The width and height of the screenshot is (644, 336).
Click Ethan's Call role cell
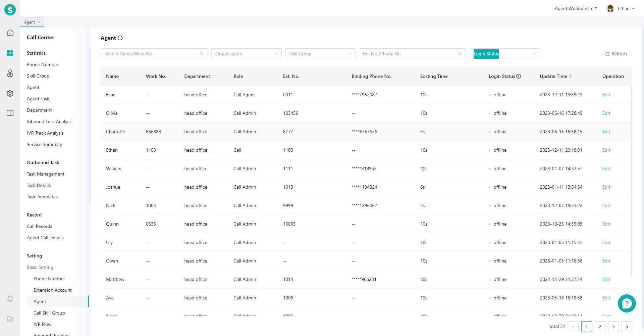click(237, 150)
